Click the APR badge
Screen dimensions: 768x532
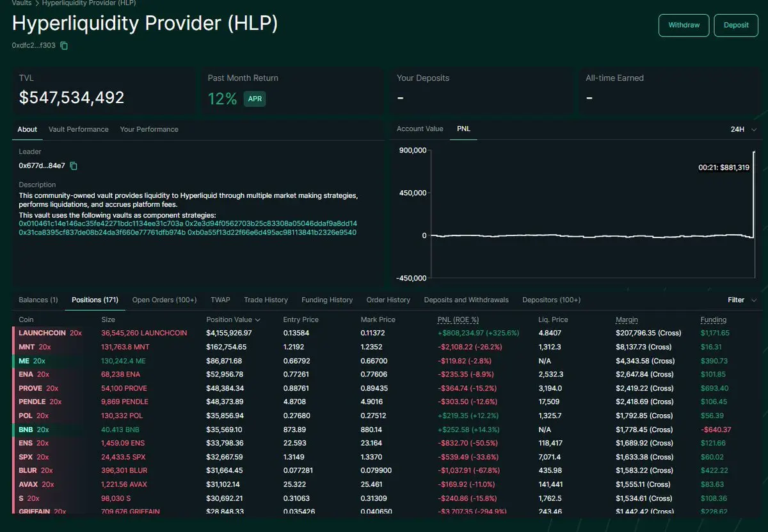pyautogui.click(x=254, y=99)
